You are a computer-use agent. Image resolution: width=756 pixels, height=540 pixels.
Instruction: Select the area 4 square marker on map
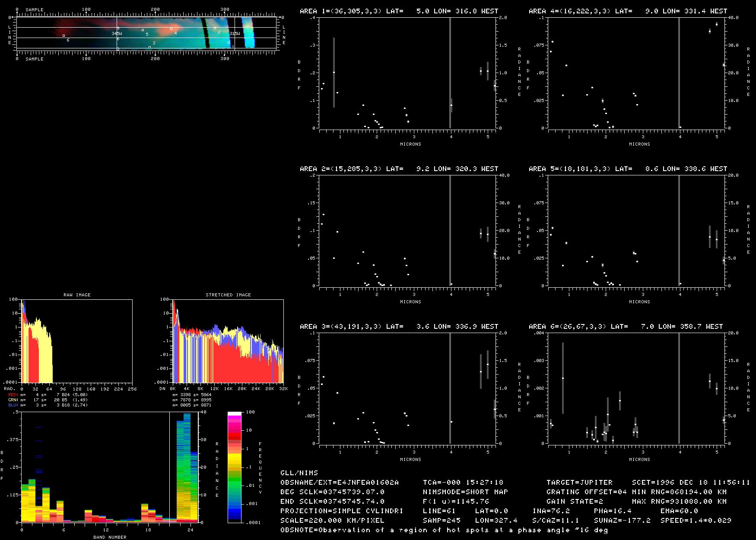point(171,29)
